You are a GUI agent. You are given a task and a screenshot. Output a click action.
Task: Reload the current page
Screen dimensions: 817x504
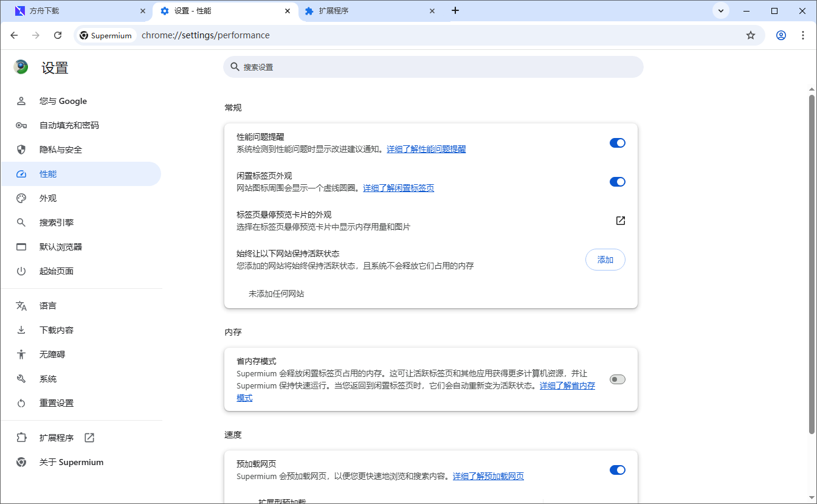click(x=58, y=35)
